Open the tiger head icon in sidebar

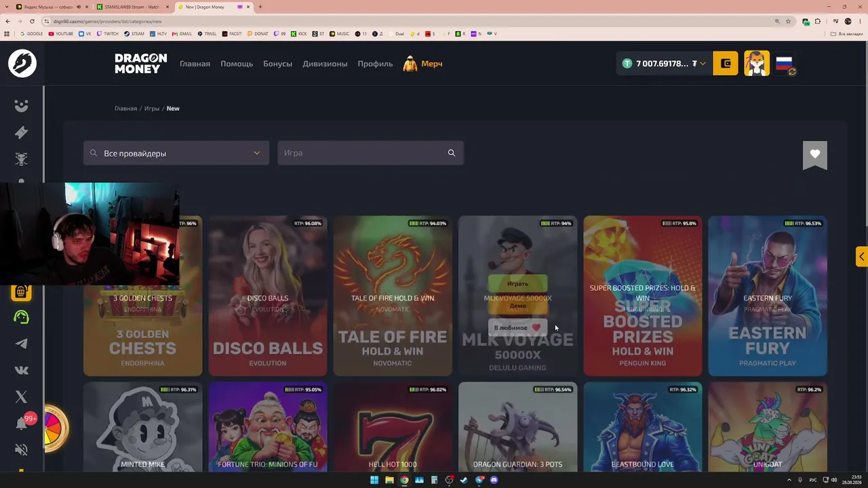click(22, 159)
